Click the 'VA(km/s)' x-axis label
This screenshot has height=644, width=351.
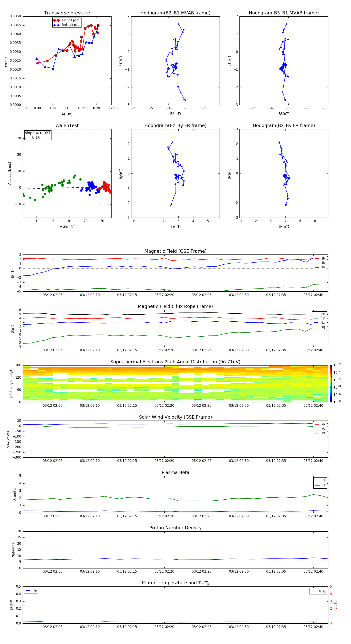pos(67,227)
